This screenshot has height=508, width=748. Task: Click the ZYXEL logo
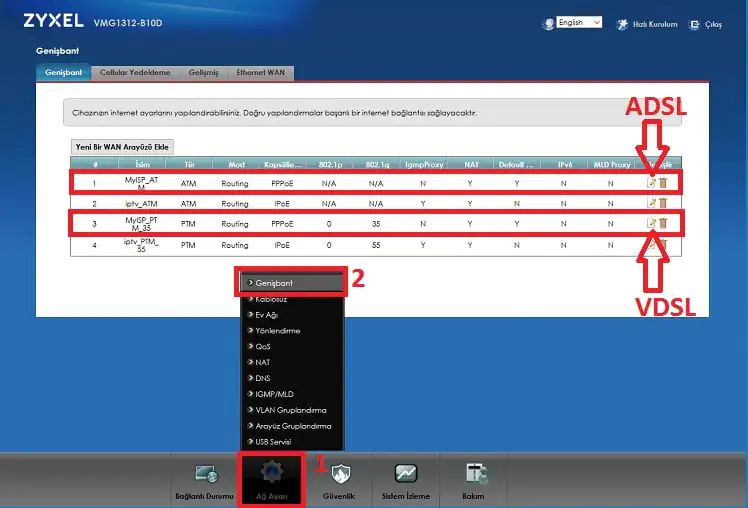[x=53, y=21]
